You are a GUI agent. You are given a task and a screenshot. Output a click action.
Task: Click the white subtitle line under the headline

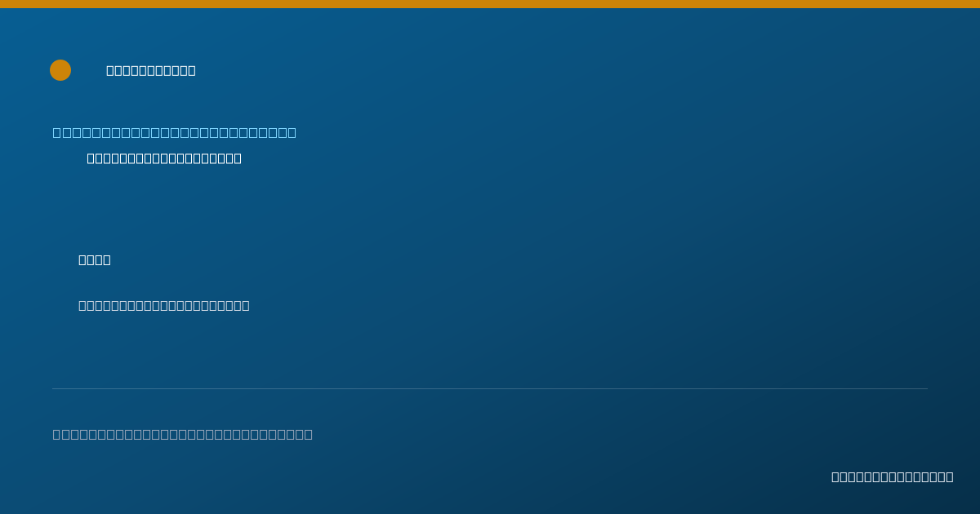[164, 158]
